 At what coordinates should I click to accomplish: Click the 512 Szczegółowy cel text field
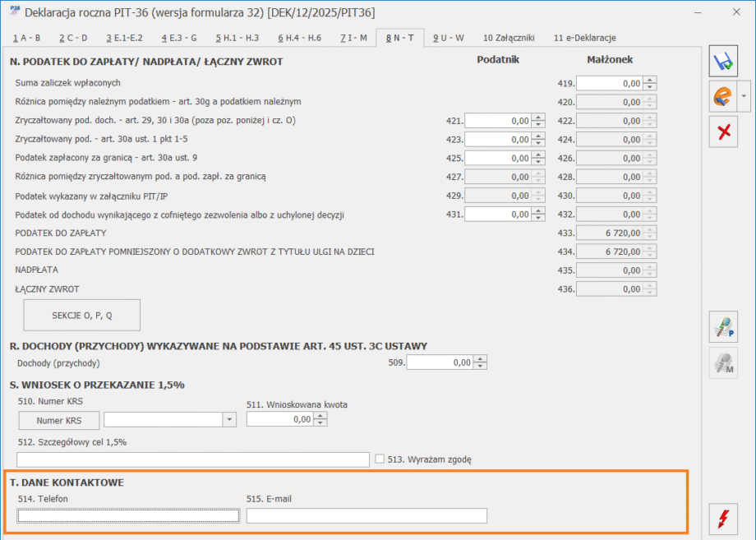pyautogui.click(x=193, y=460)
